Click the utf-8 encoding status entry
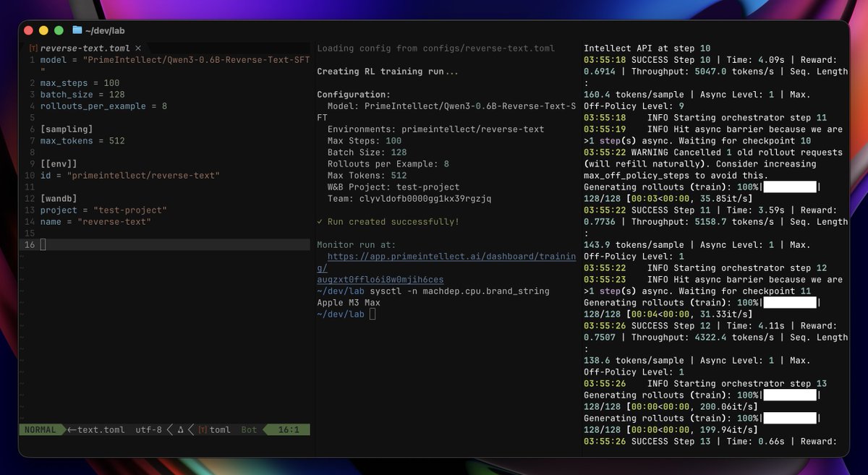The image size is (868, 475). [148, 429]
